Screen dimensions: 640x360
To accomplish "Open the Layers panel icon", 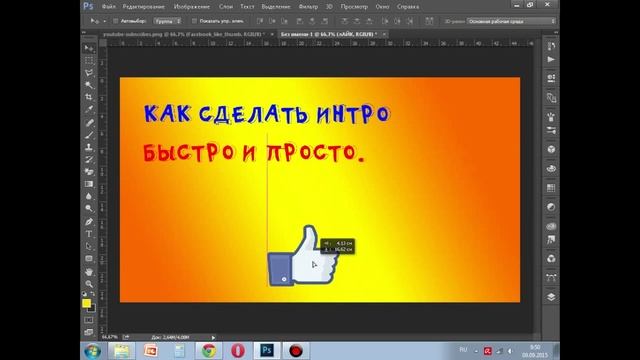I will click(x=551, y=297).
